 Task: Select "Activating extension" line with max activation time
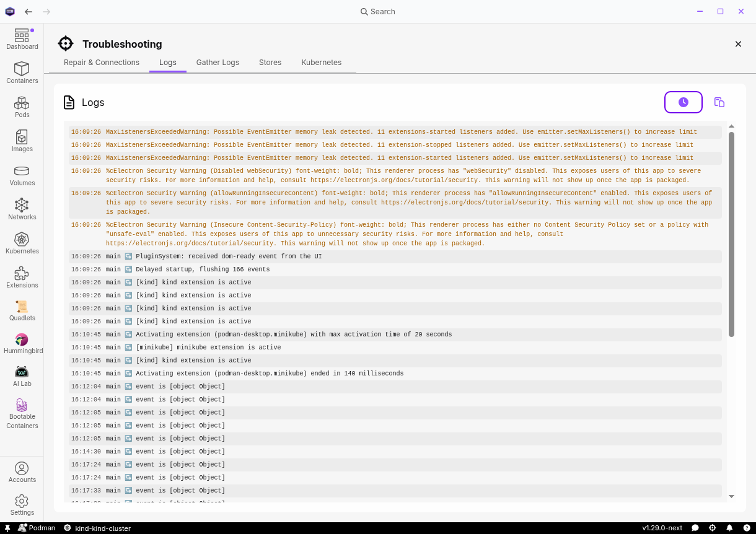pyautogui.click(x=395, y=335)
